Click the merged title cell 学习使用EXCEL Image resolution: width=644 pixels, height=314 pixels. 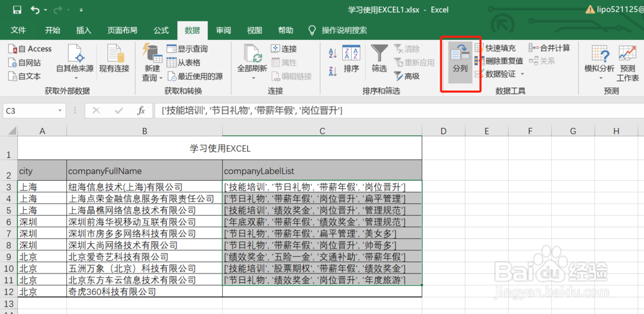(220, 148)
